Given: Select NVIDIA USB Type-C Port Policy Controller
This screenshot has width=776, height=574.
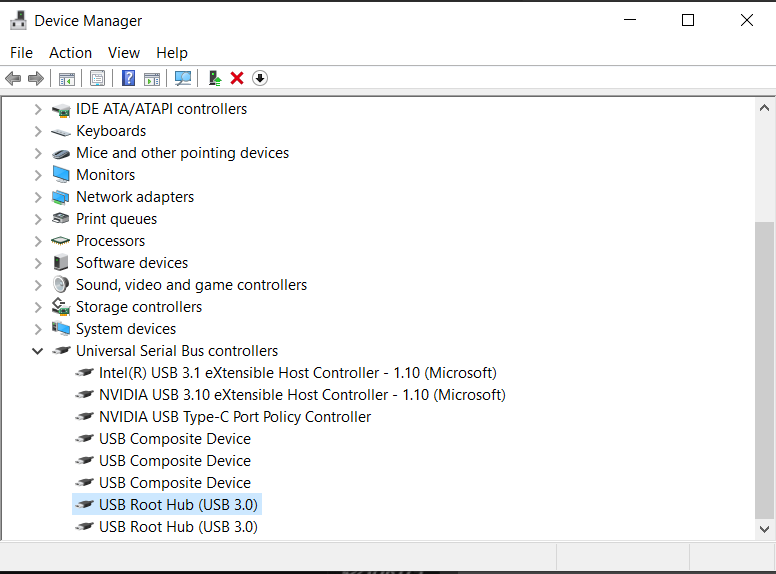Looking at the screenshot, I should point(235,417).
